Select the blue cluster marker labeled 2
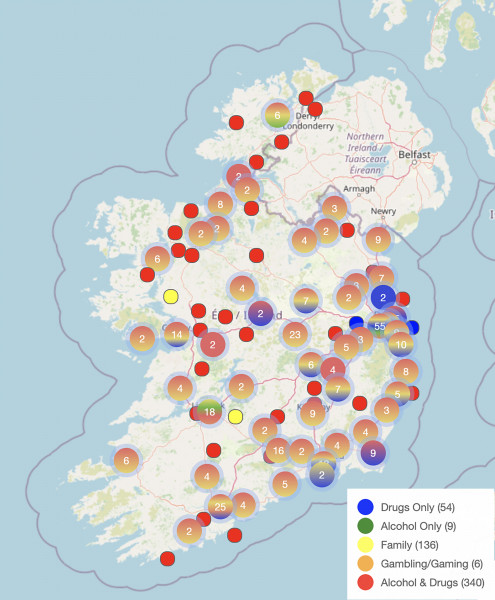 tap(383, 297)
